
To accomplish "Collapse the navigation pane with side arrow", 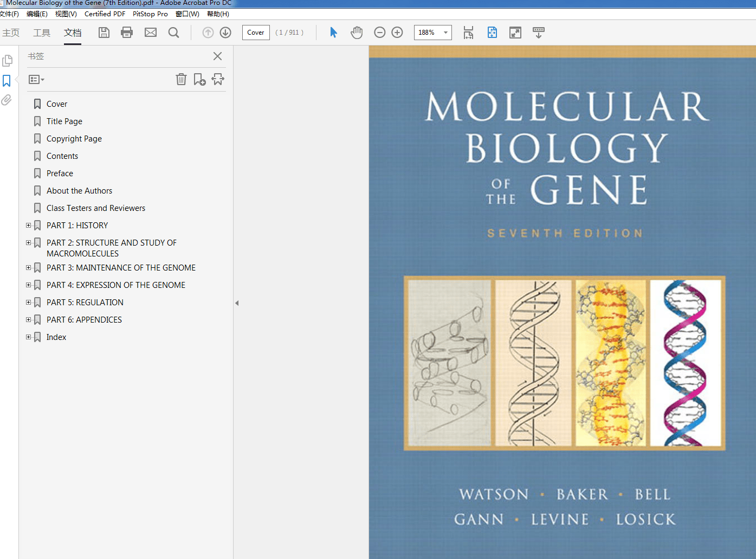I will click(x=237, y=303).
